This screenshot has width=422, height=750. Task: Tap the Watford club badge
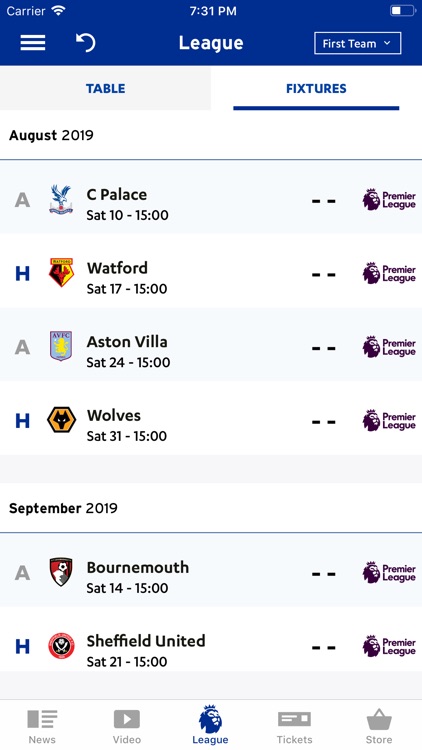(x=61, y=273)
